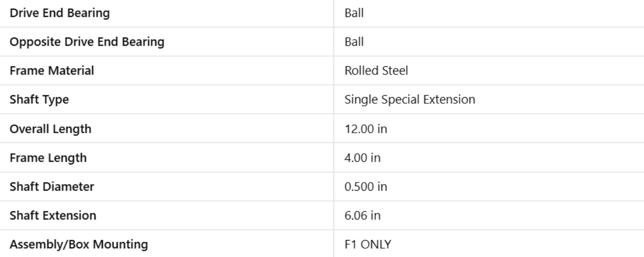
Task: Click the Frame Material label
Action: (x=52, y=71)
